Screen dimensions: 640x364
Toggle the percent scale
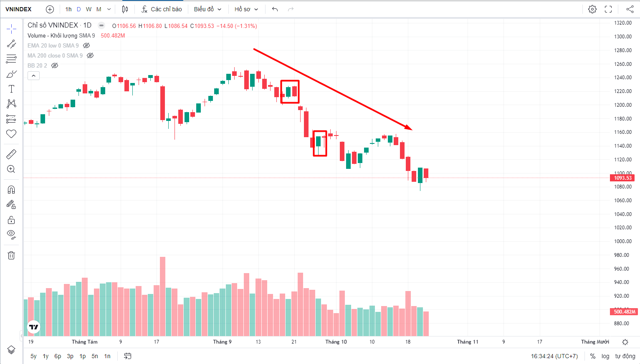tap(592, 356)
